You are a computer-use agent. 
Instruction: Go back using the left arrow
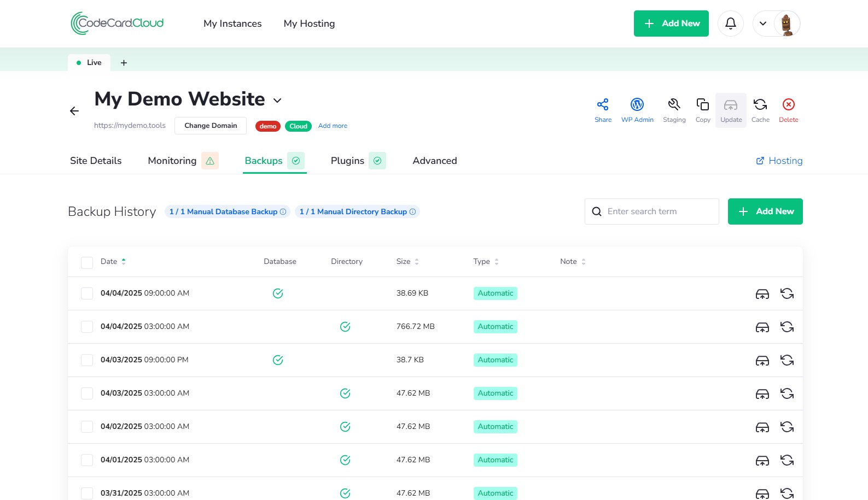pos(74,111)
